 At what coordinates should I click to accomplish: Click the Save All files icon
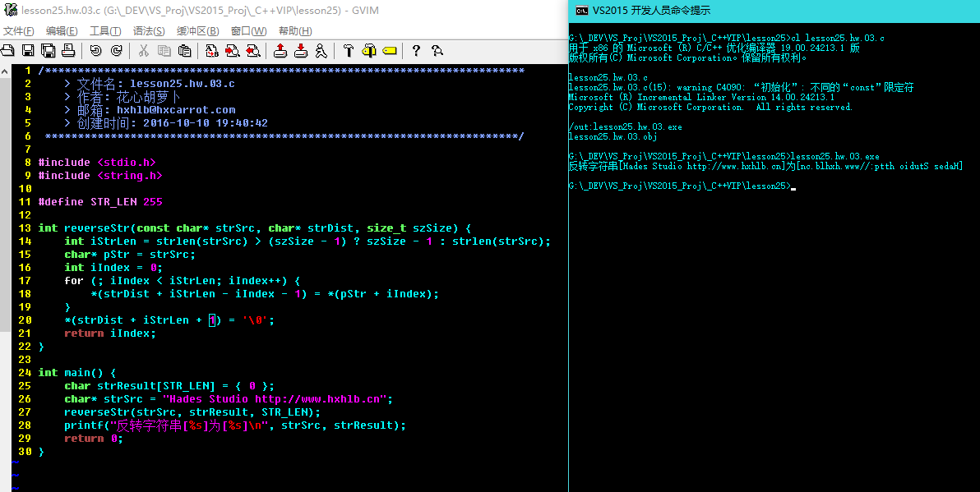point(48,51)
